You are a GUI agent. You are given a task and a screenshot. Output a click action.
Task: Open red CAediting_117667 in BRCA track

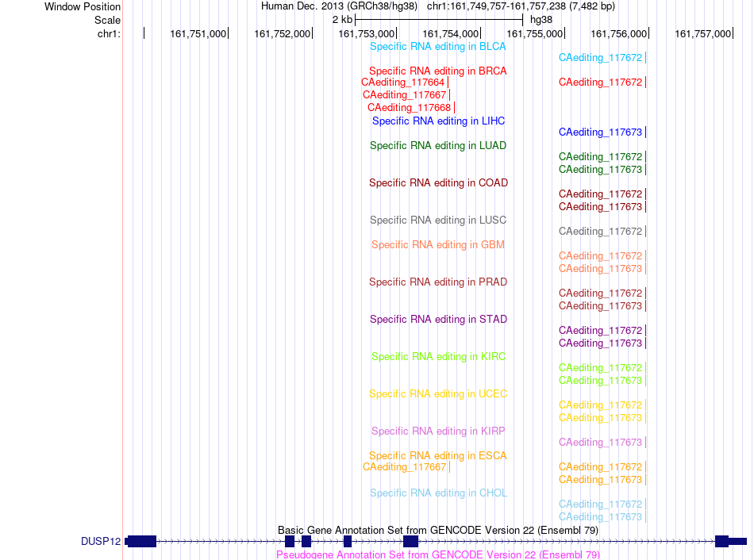click(x=405, y=95)
